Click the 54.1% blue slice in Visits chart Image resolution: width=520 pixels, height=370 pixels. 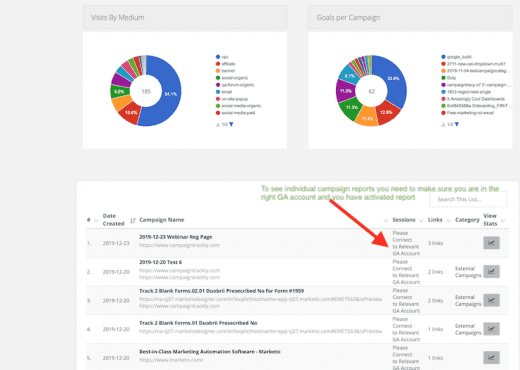tap(172, 95)
